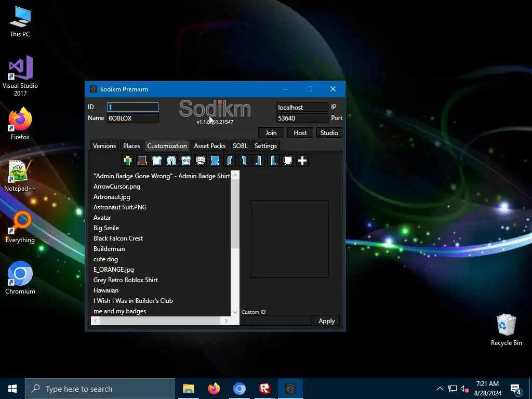This screenshot has width=532, height=399.
Task: Switch to the Settings tab
Action: click(x=265, y=146)
